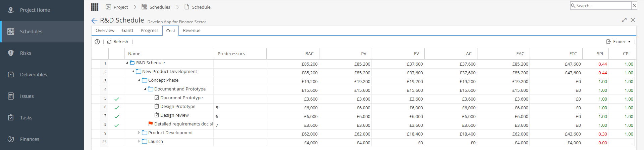This screenshot has width=644, height=150.
Task: Collapse the Concept Phase node
Action: 139,80
